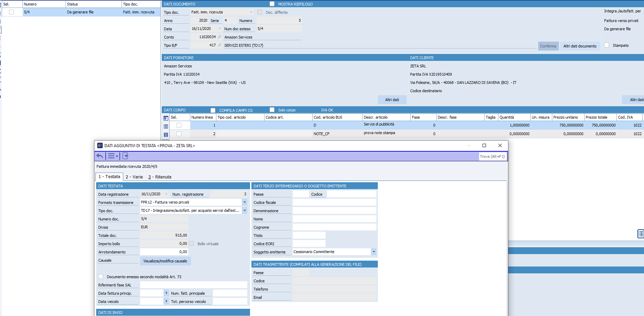This screenshot has width=644, height=316.
Task: Click the magnifier lookup beside Tipo B/F
Action: coord(220,45)
